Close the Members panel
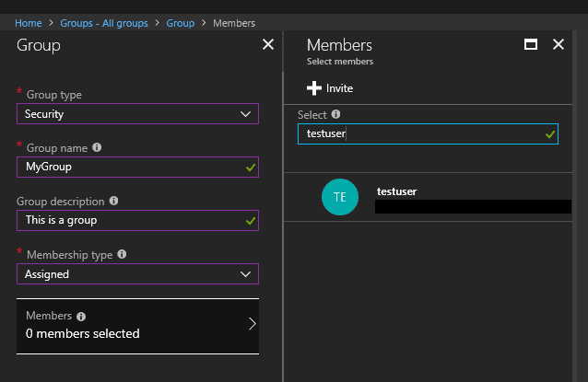 click(x=558, y=44)
